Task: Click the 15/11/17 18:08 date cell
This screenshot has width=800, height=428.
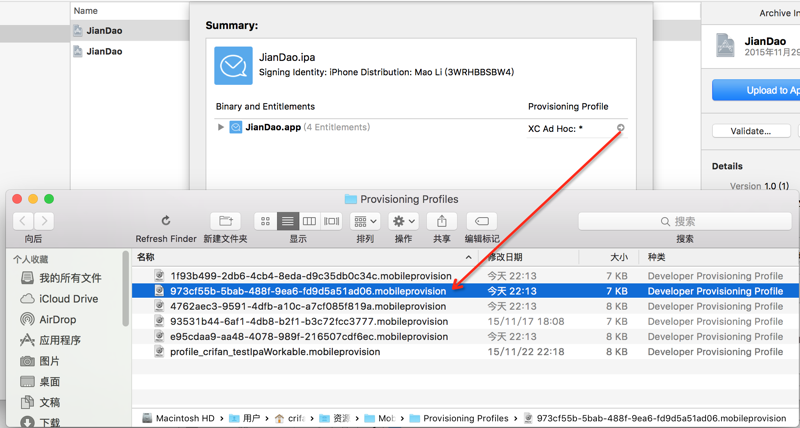Action: 526,321
